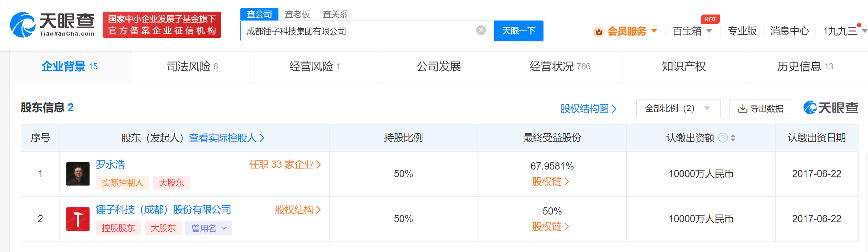Click the 天眼一下 search button
The image size is (868, 252).
pos(518,31)
